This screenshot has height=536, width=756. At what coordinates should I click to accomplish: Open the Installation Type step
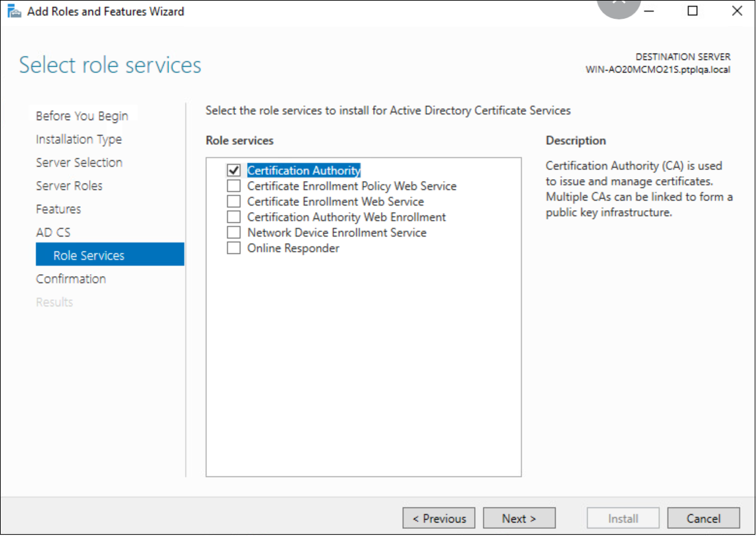[79, 139]
